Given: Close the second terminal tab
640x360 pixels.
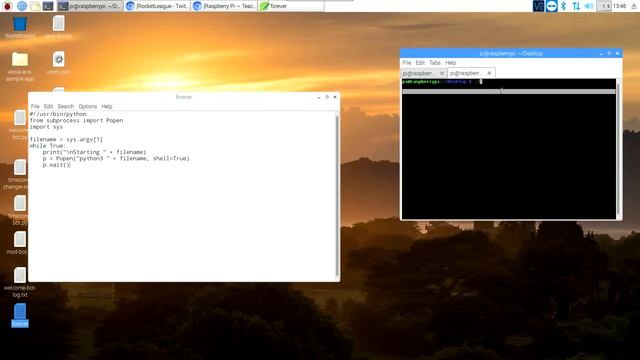Looking at the screenshot, I should (489, 73).
